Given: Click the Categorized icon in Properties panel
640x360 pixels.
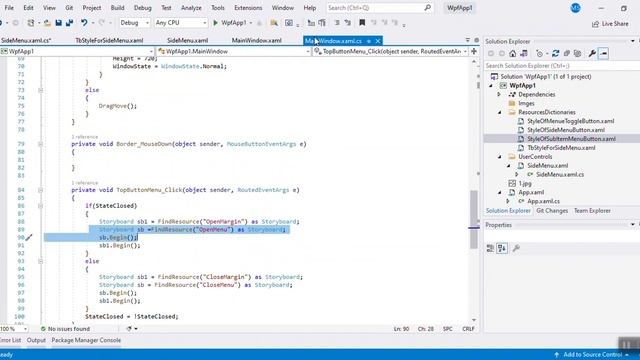Looking at the screenshot, I should (490, 248).
